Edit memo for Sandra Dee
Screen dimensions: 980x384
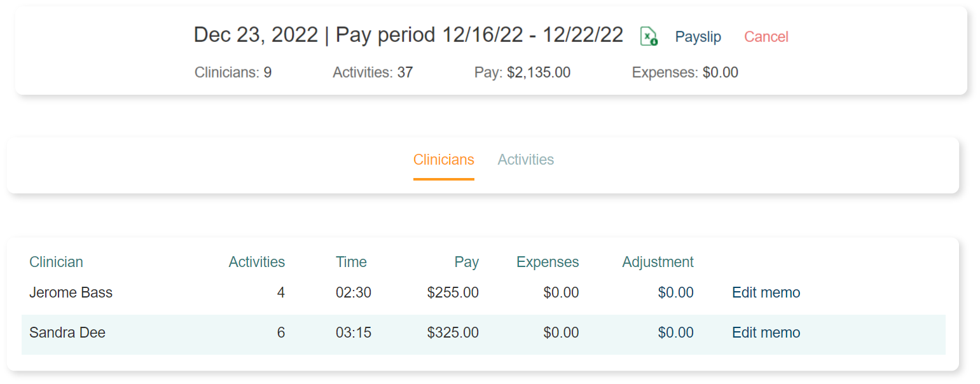pyautogui.click(x=766, y=333)
